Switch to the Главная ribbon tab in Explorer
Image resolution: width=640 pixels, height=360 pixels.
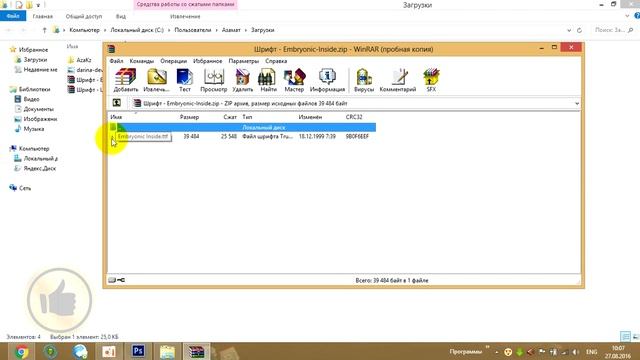pos(42,16)
